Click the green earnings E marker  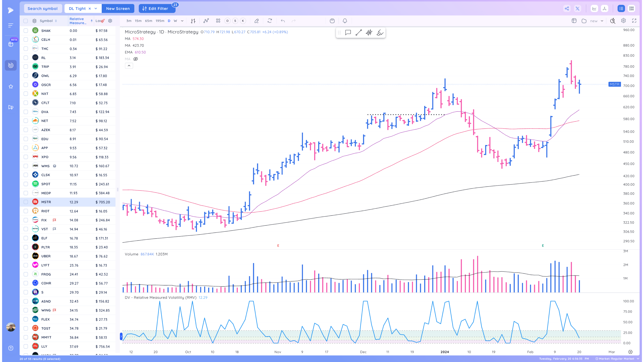pyautogui.click(x=543, y=246)
